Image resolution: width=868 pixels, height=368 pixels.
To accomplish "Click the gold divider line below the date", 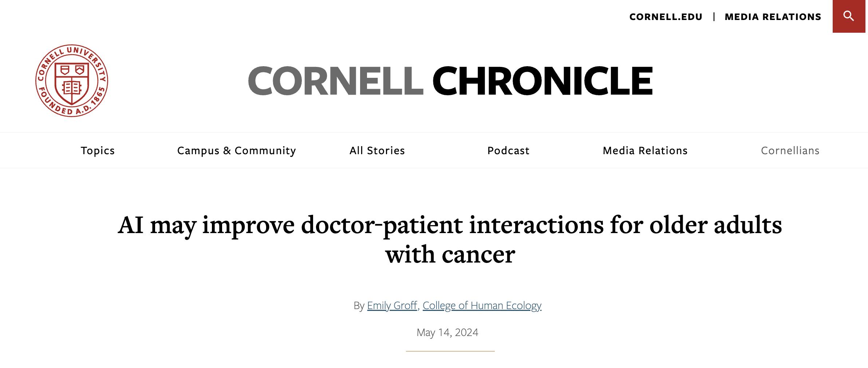I will click(450, 351).
